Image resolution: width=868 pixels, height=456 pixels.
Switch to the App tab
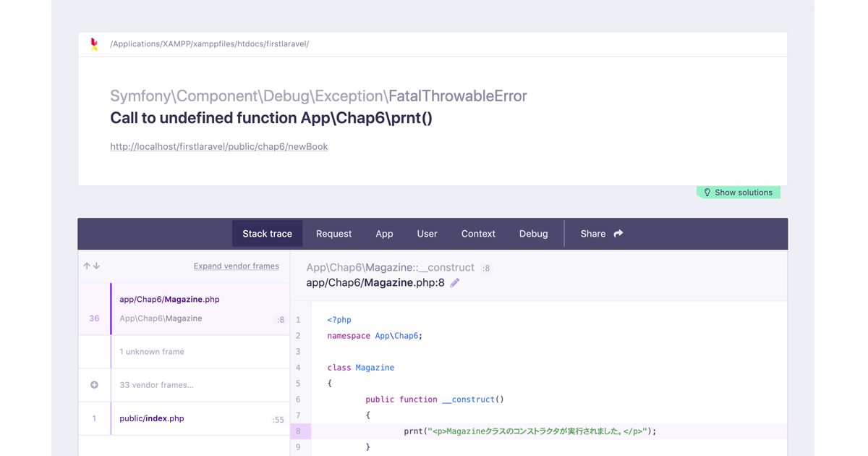[x=384, y=234]
